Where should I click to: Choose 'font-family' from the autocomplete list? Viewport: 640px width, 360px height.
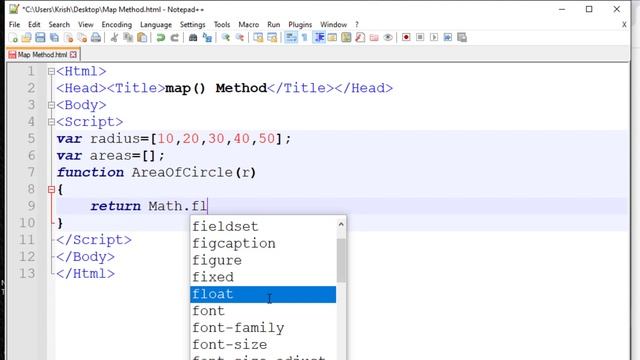pyautogui.click(x=263, y=328)
